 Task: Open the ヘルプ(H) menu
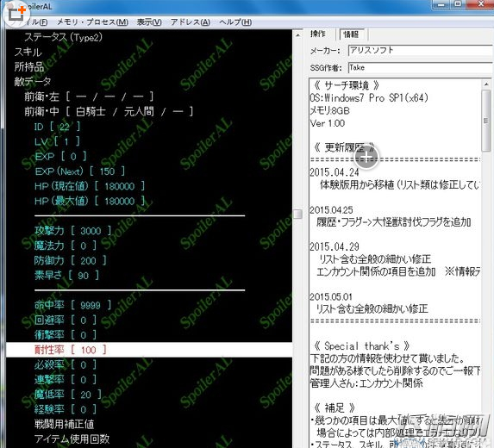click(x=235, y=22)
